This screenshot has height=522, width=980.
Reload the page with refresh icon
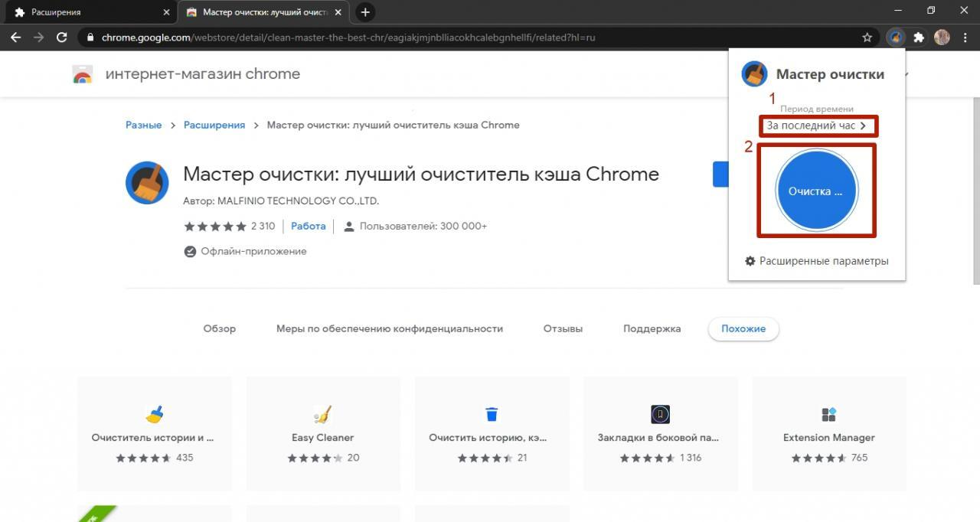click(62, 37)
